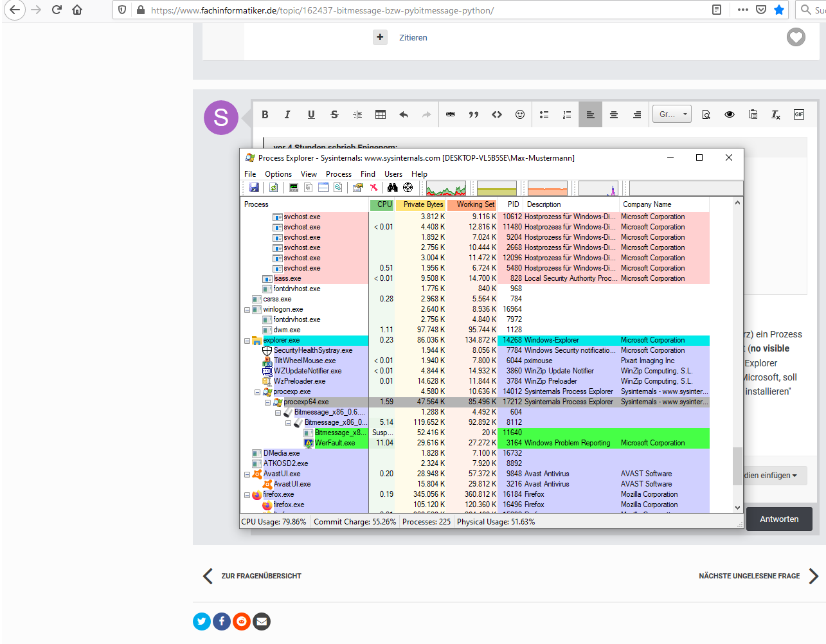
Task: Open the Find menu in Process Explorer
Action: [368, 174]
